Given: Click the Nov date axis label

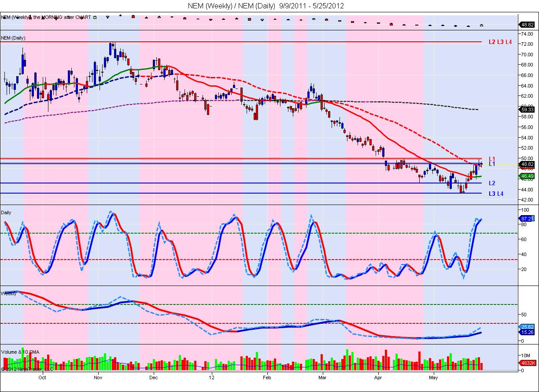Looking at the screenshot, I should tap(98, 377).
